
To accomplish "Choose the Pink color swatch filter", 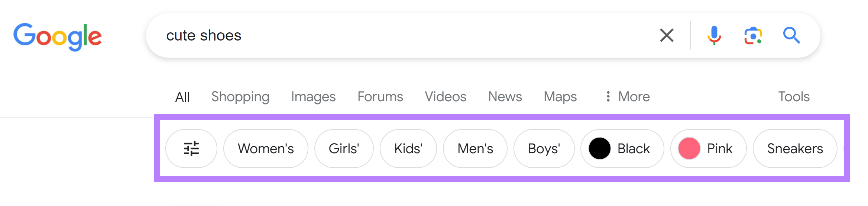I will click(x=709, y=148).
